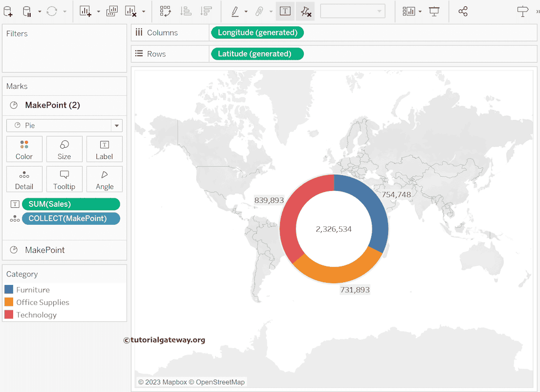
Task: Toggle Show Mark Labels button
Action: coord(285,11)
